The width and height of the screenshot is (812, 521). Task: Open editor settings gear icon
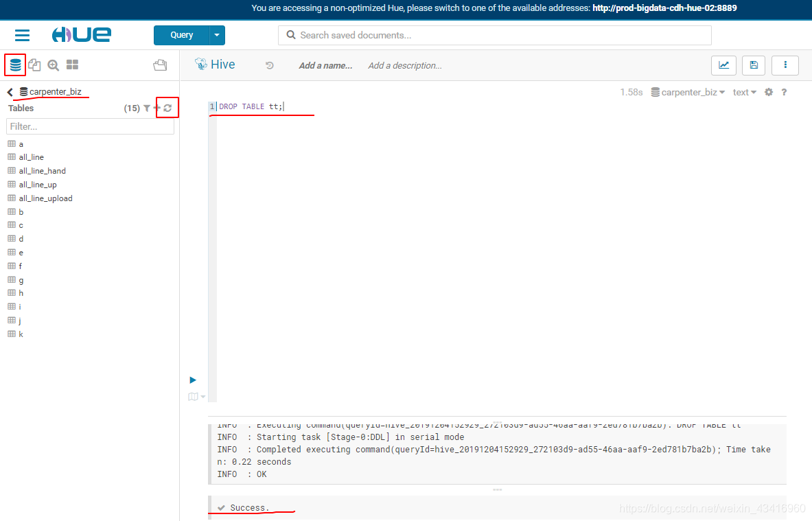769,92
